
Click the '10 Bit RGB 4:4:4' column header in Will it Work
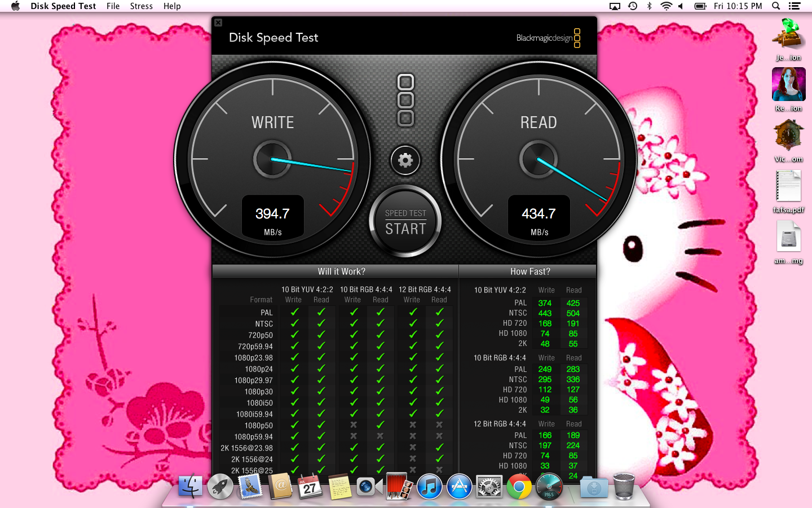(366, 290)
